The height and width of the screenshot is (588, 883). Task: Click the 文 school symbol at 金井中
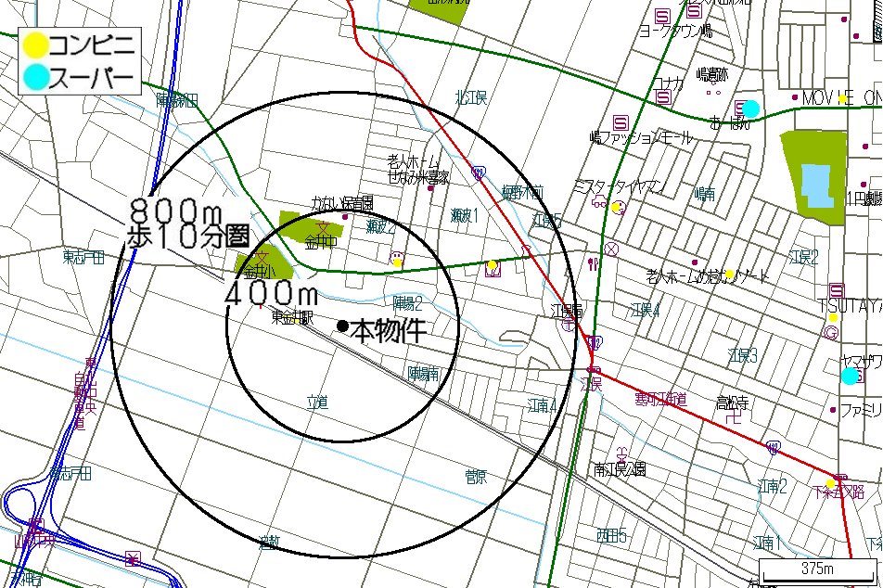coord(323,229)
